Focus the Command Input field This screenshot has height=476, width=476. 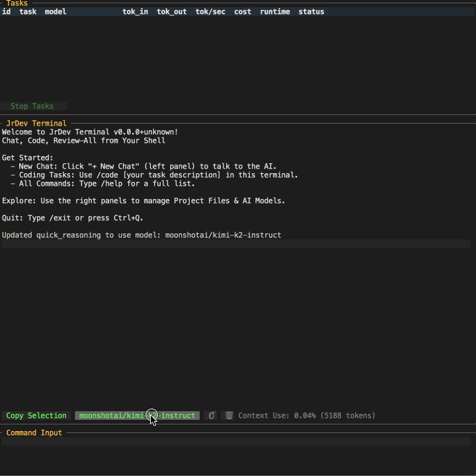point(236,441)
